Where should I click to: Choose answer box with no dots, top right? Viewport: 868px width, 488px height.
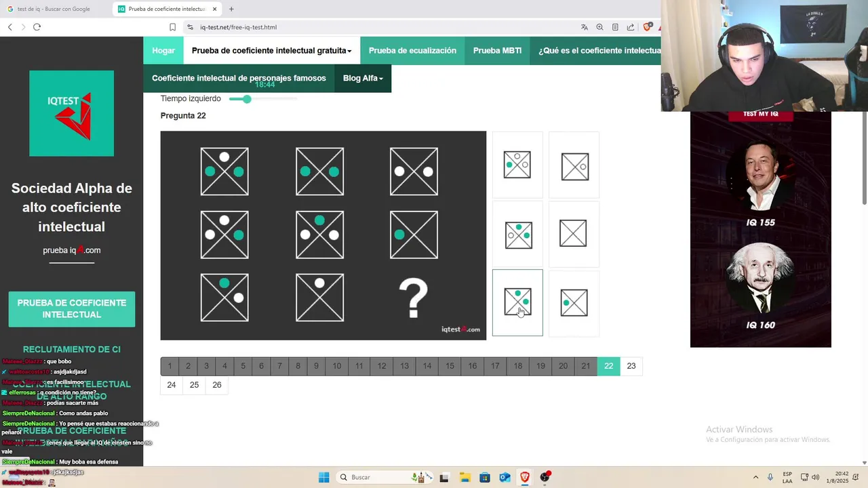point(574,166)
